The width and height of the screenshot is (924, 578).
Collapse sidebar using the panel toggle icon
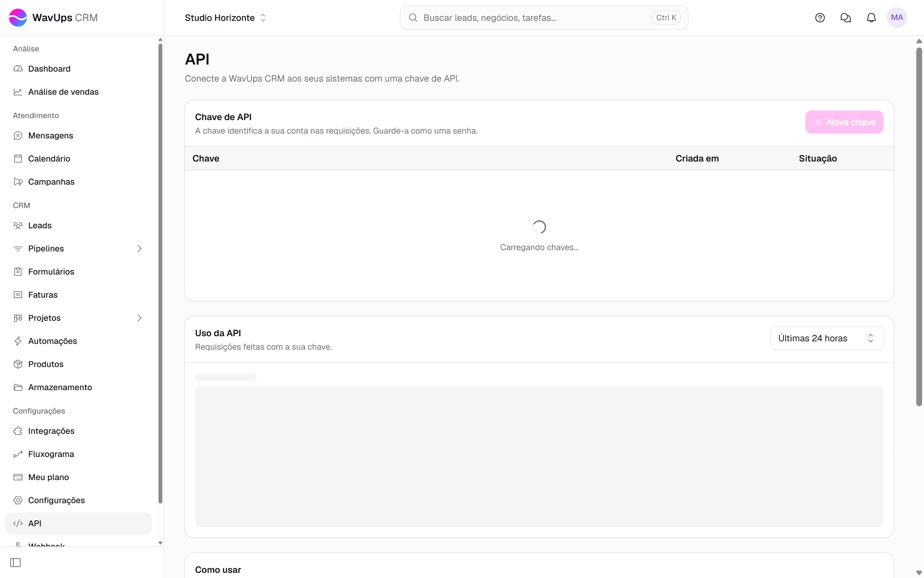click(x=15, y=562)
